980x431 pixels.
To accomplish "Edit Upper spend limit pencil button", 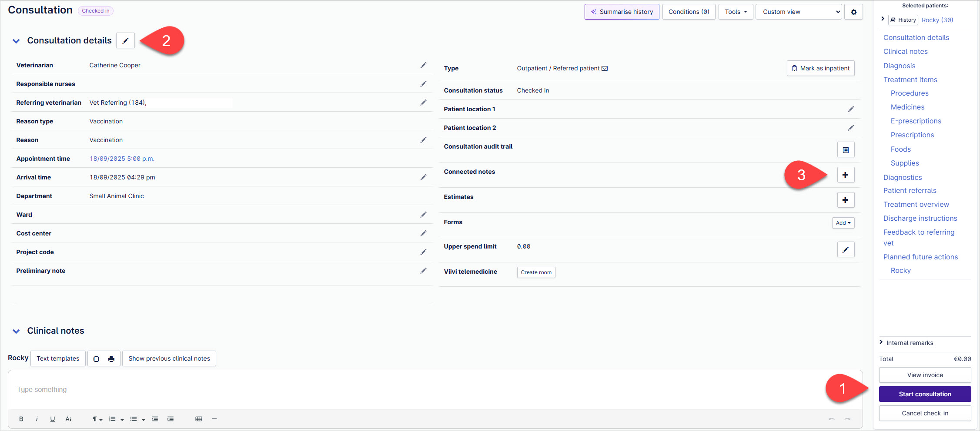I will click(846, 249).
